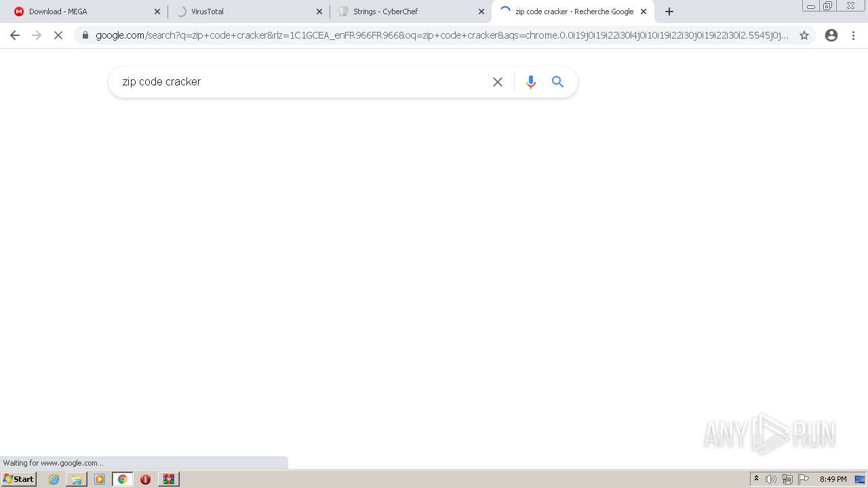Switch to the Strings - CyberChef tab
This screenshot has height=488, width=868.
pos(410,12)
